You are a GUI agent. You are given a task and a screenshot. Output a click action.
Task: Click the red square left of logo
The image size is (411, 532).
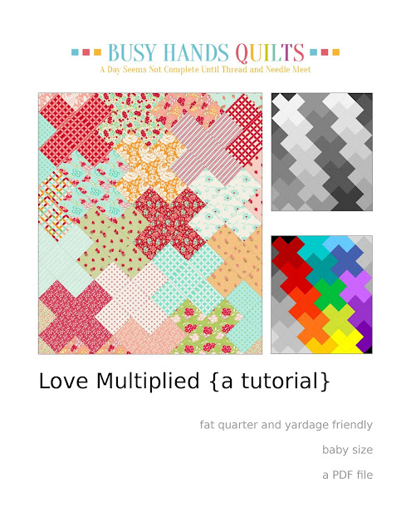86,52
